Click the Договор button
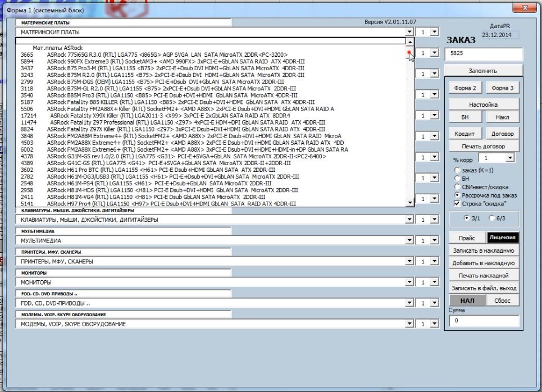 coord(502,134)
